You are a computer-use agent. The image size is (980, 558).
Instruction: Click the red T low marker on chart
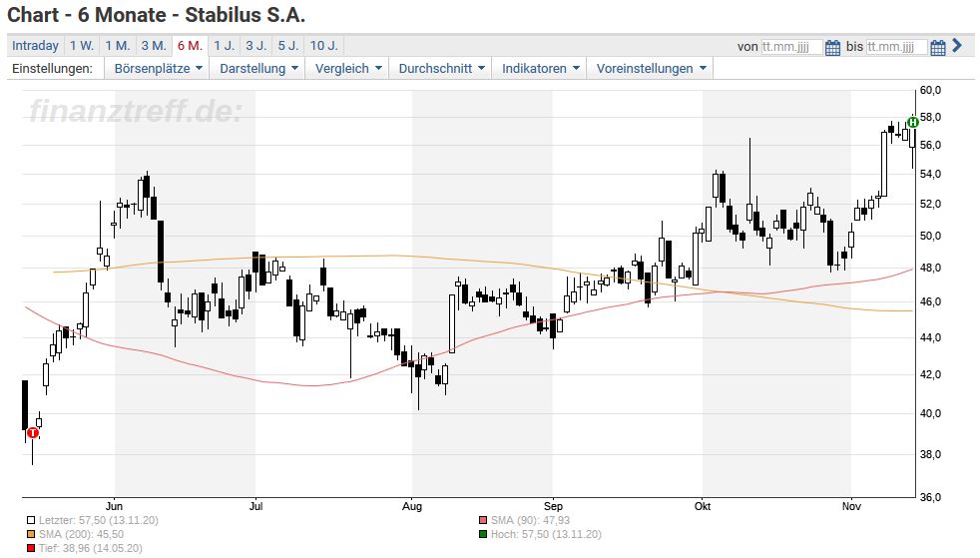[x=33, y=432]
